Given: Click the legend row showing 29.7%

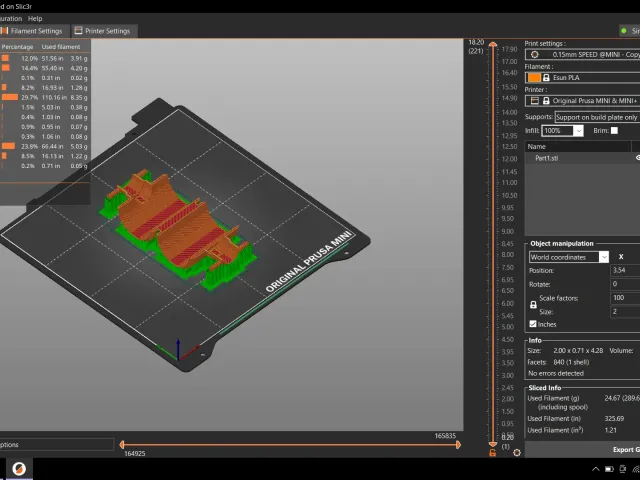Looking at the screenshot, I should click(44, 98).
